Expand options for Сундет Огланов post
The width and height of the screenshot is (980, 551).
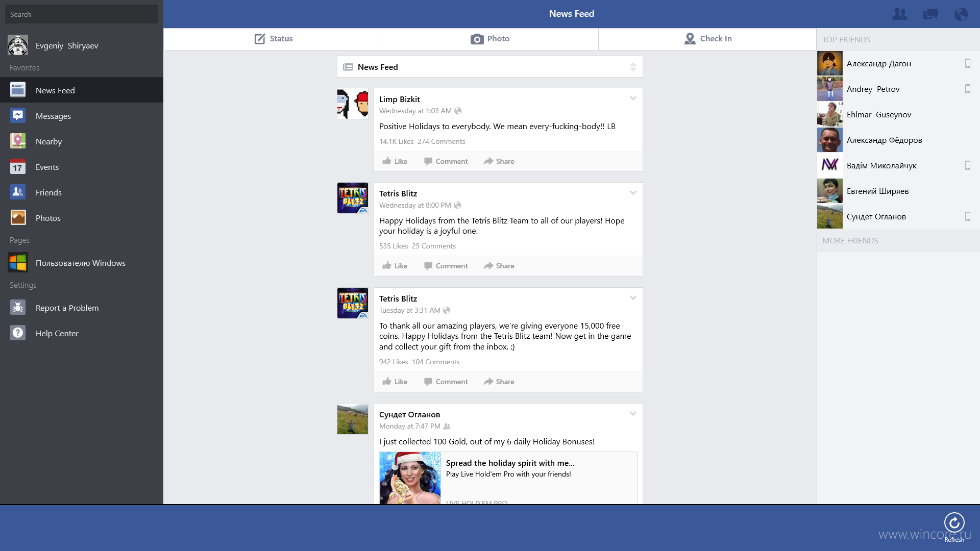point(633,414)
